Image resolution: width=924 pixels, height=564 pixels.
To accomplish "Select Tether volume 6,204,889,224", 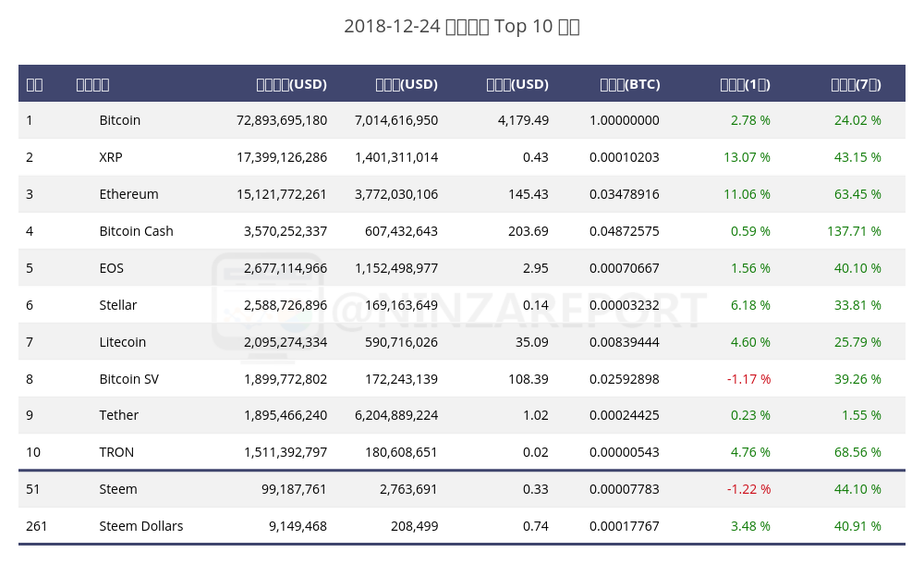I will (396, 415).
